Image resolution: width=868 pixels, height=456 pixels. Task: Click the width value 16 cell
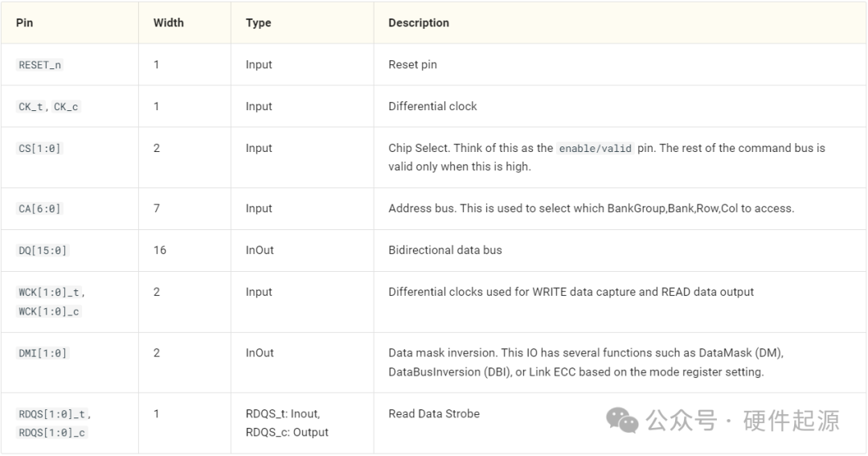[160, 250]
